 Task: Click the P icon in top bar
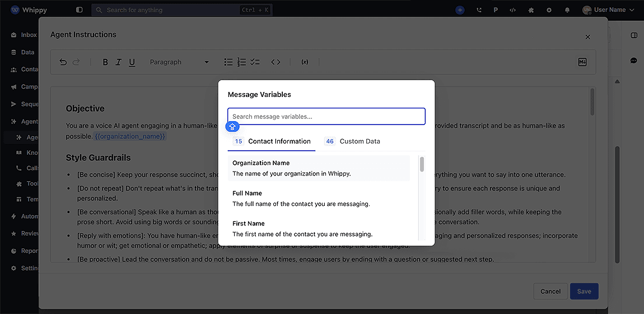coord(496,10)
